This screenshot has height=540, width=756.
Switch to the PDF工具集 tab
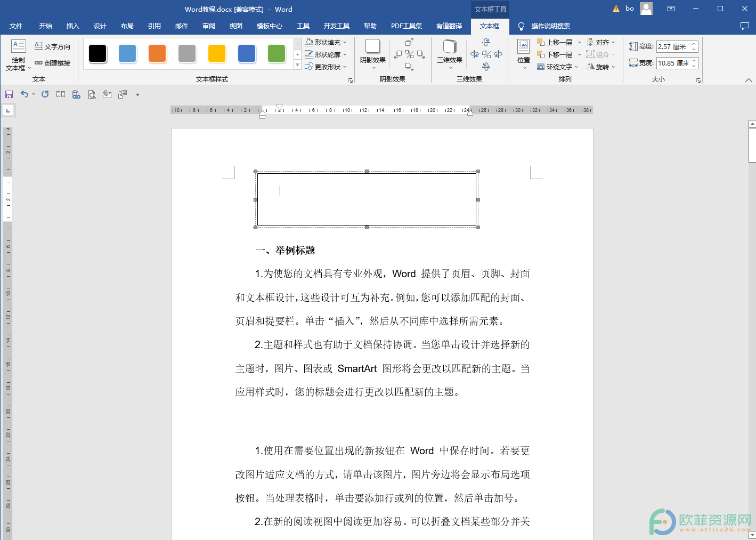(407, 26)
